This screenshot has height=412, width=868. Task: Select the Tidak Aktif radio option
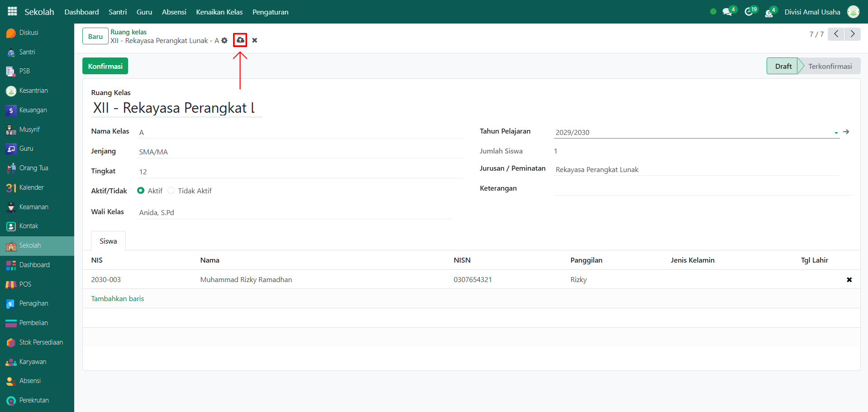(x=171, y=191)
